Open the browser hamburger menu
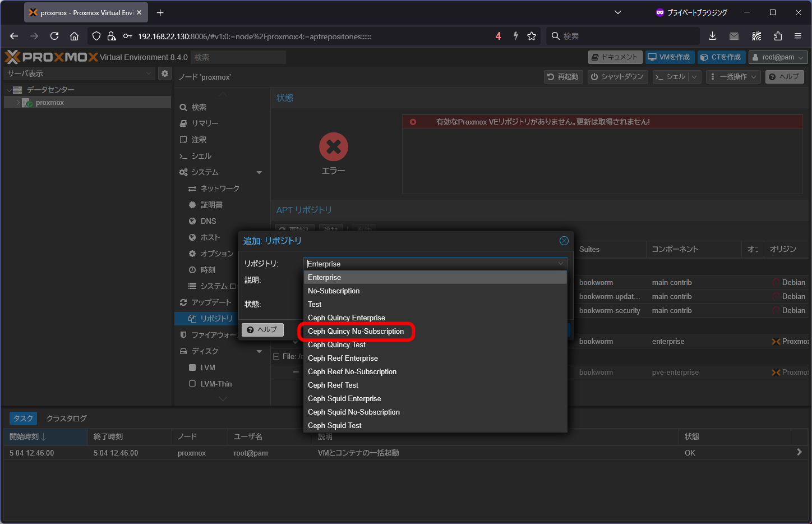The image size is (812, 524). 798,36
